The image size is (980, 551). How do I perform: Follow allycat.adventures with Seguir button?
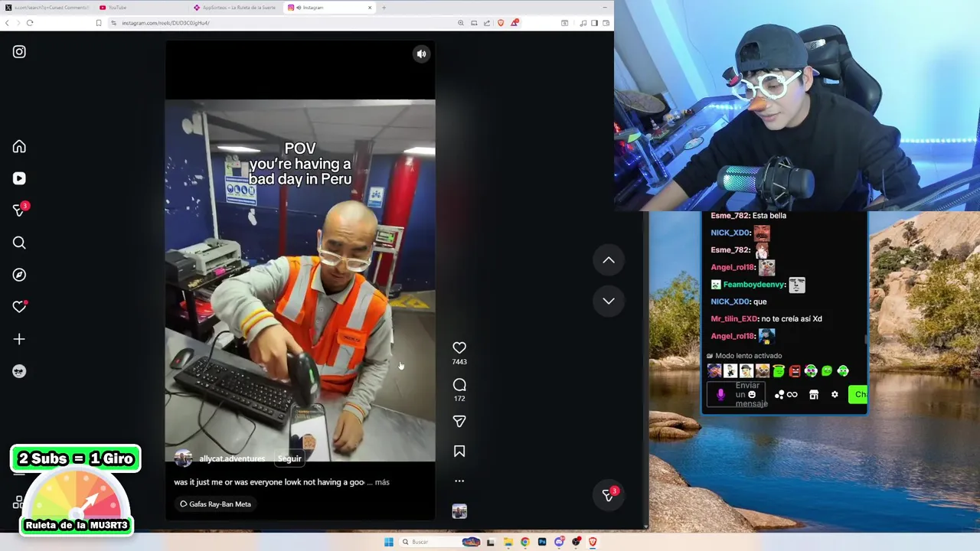coord(289,458)
